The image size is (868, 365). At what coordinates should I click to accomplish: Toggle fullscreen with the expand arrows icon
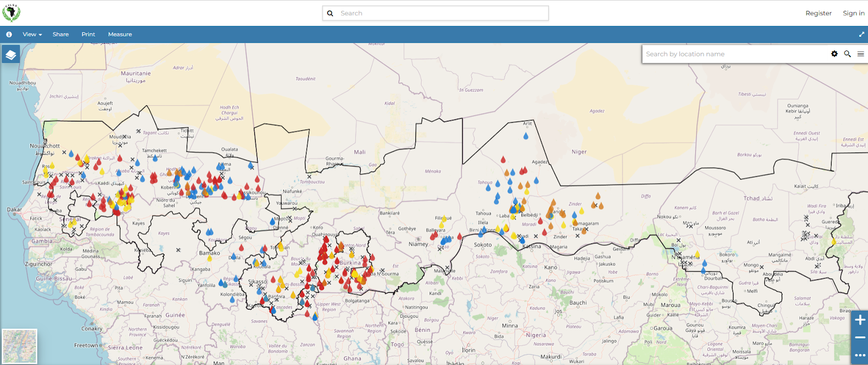pyautogui.click(x=861, y=34)
